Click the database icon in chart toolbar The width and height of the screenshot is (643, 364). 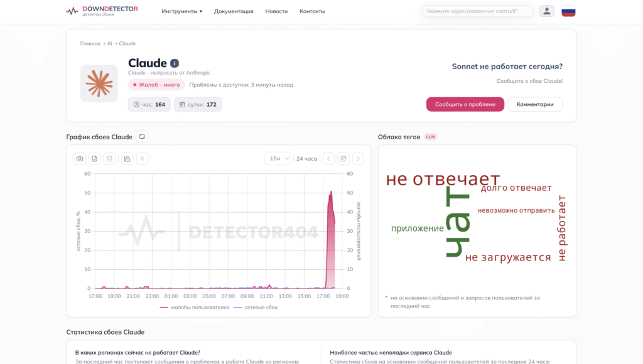tap(109, 159)
